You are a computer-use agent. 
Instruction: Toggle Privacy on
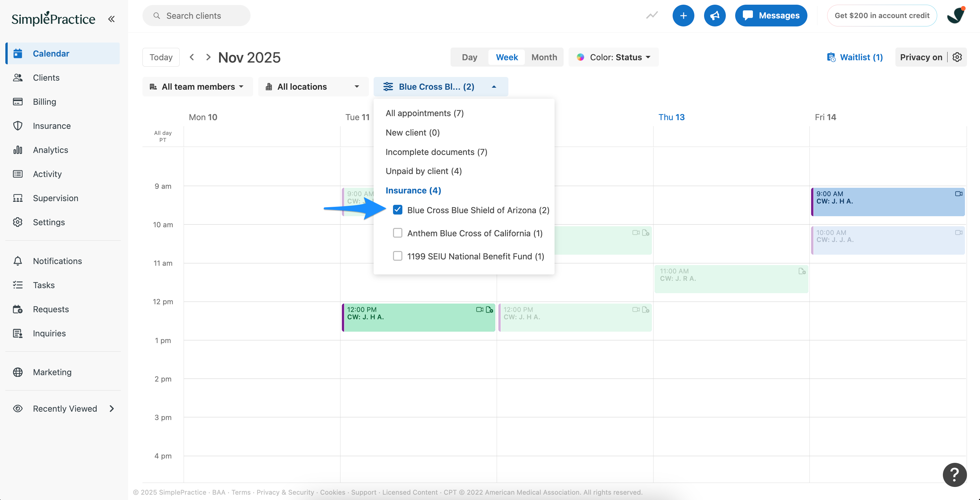coord(921,57)
